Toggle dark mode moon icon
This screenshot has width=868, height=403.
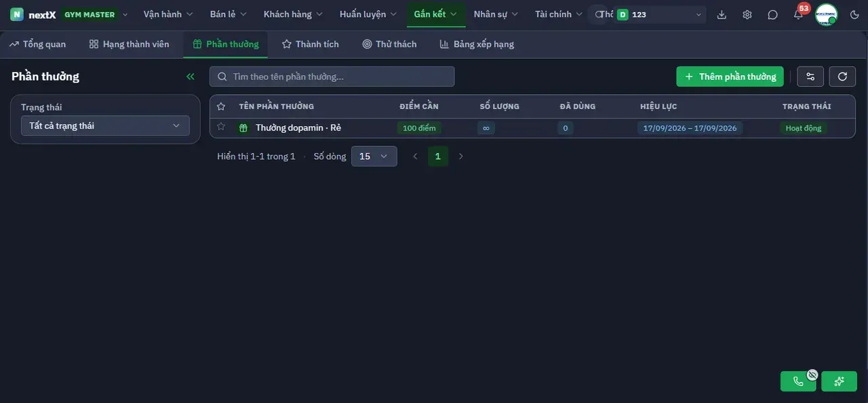click(x=854, y=14)
